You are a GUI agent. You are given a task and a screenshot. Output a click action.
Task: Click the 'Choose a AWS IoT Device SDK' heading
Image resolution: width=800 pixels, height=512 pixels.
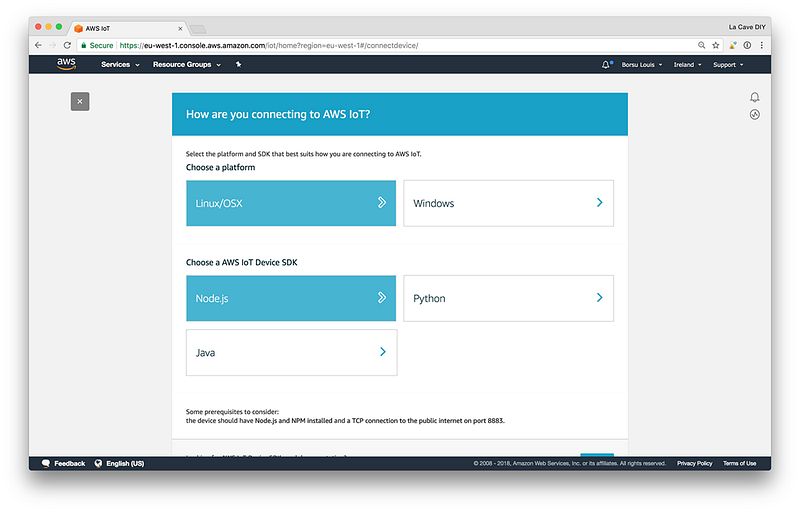pyautogui.click(x=241, y=263)
